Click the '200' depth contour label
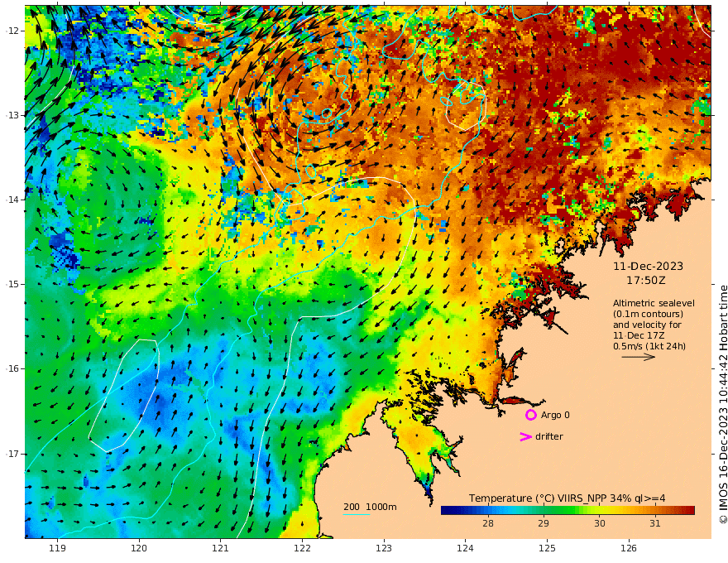 coord(352,507)
